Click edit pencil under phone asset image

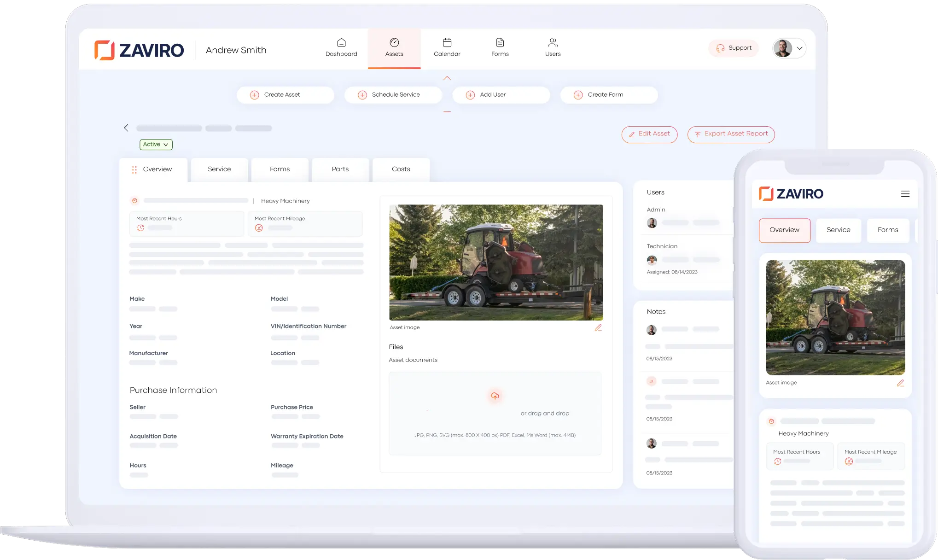click(900, 383)
